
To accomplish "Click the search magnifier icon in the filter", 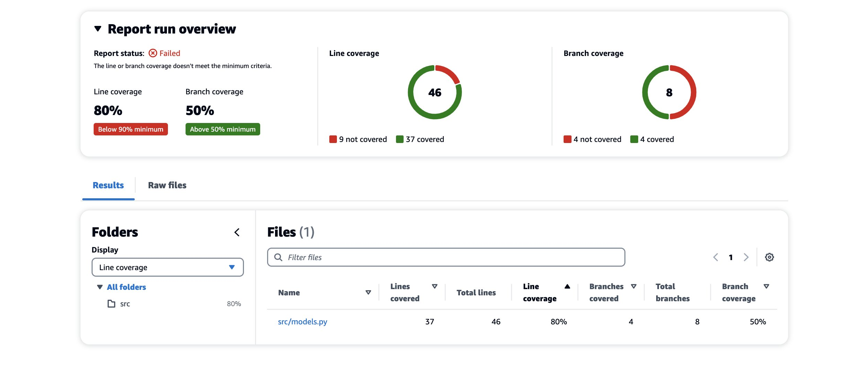I will [x=278, y=257].
